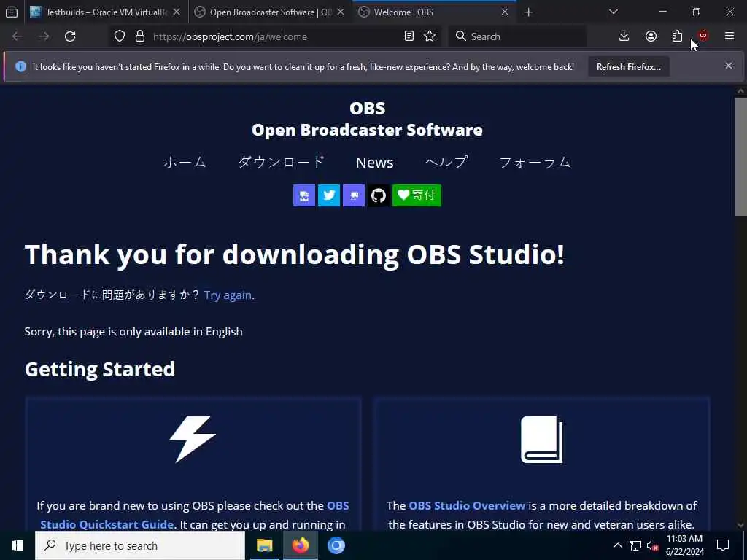Open the Mastodon icon button

[354, 195]
